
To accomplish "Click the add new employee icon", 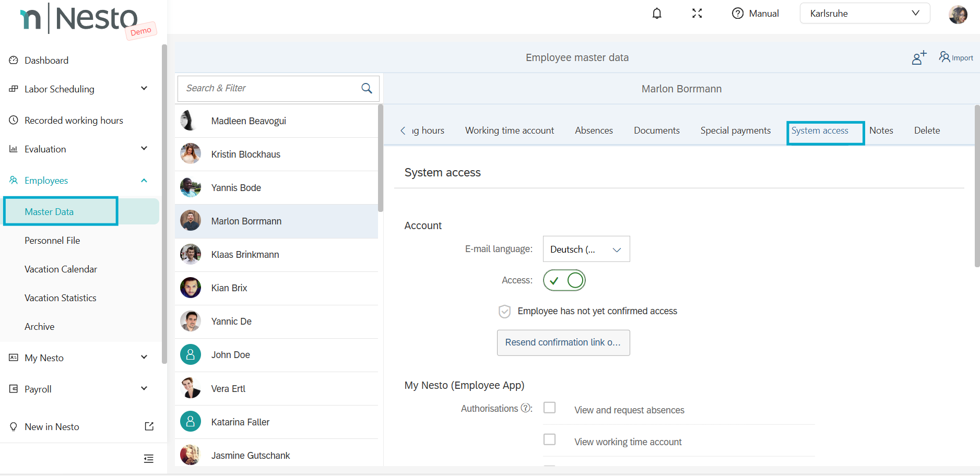I will point(918,58).
